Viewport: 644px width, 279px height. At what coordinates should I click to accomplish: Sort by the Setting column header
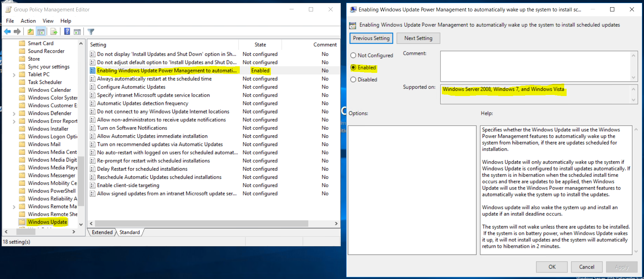(163, 45)
